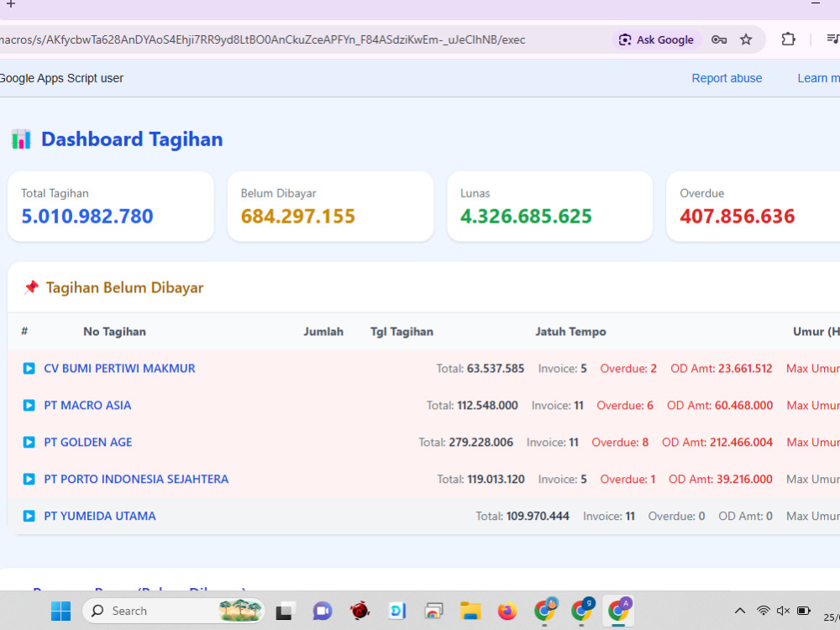Click OD Amt: 212.466.004 in PT GOLDEN AGE row

pos(717,443)
